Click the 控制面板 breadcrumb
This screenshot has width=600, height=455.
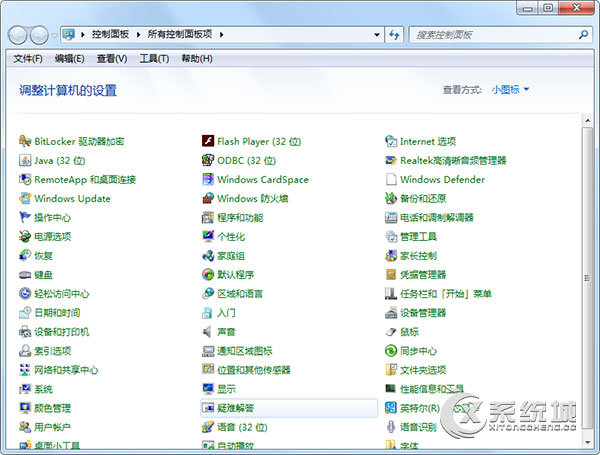pos(110,34)
